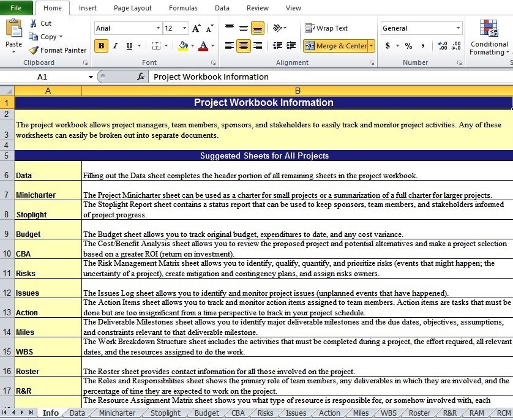
Task: Click the Insert Function fx icon
Action: tap(141, 77)
